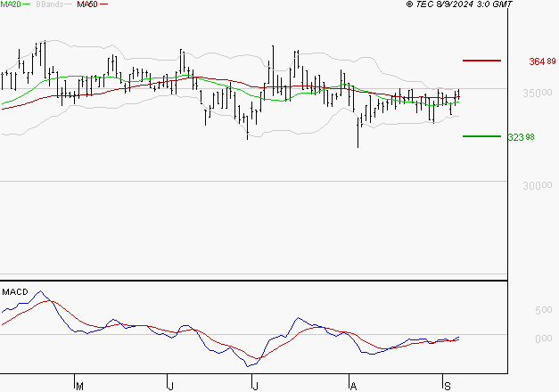Click the red resistance line marker
Screen dimensions: 559x392
pos(481,61)
